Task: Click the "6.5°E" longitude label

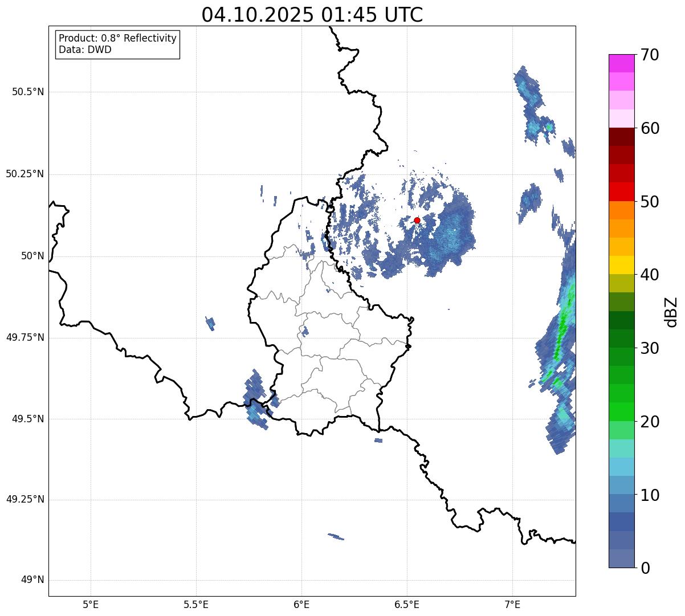Action: pyautogui.click(x=407, y=604)
